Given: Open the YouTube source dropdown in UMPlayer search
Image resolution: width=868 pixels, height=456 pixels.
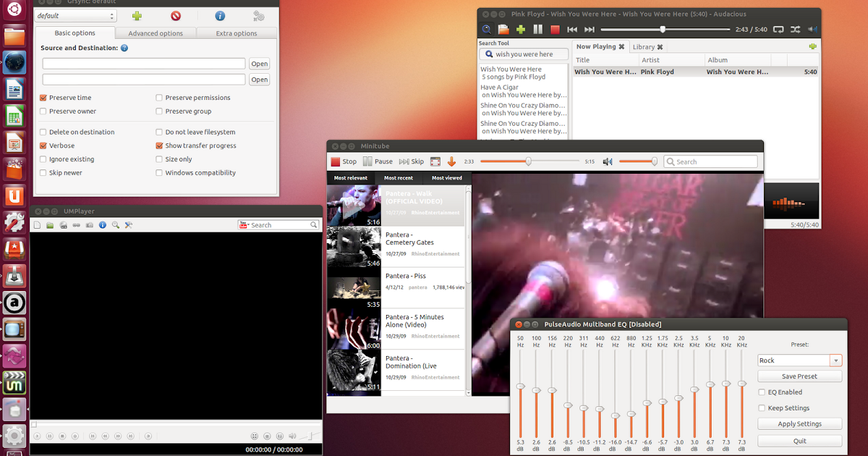Looking at the screenshot, I should (x=246, y=225).
